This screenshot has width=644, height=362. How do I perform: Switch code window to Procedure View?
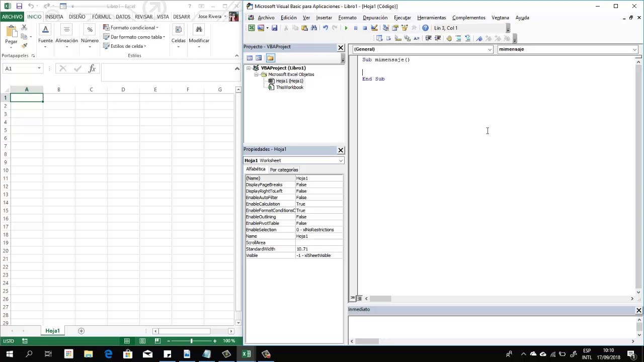[x=353, y=299]
